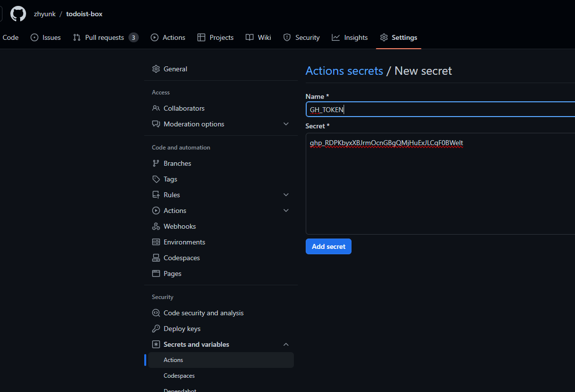Select Actions under Secrets and variables
Screen dimensions: 575x392
[x=221, y=360]
